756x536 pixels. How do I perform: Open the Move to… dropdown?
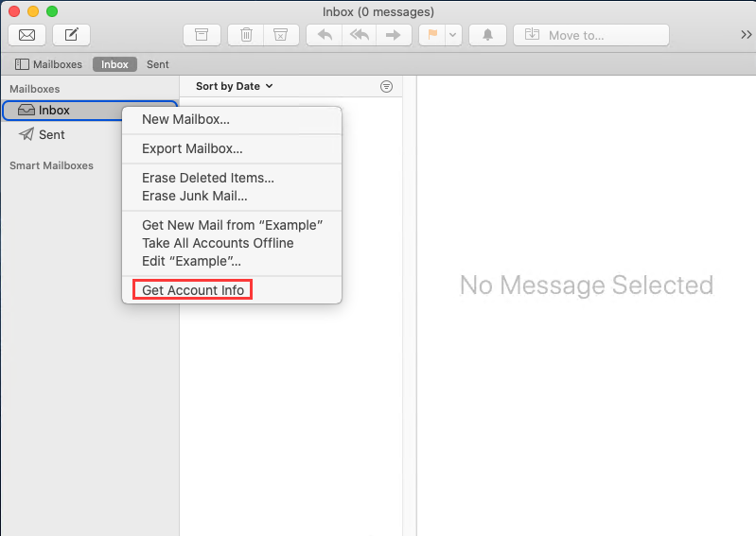591,35
